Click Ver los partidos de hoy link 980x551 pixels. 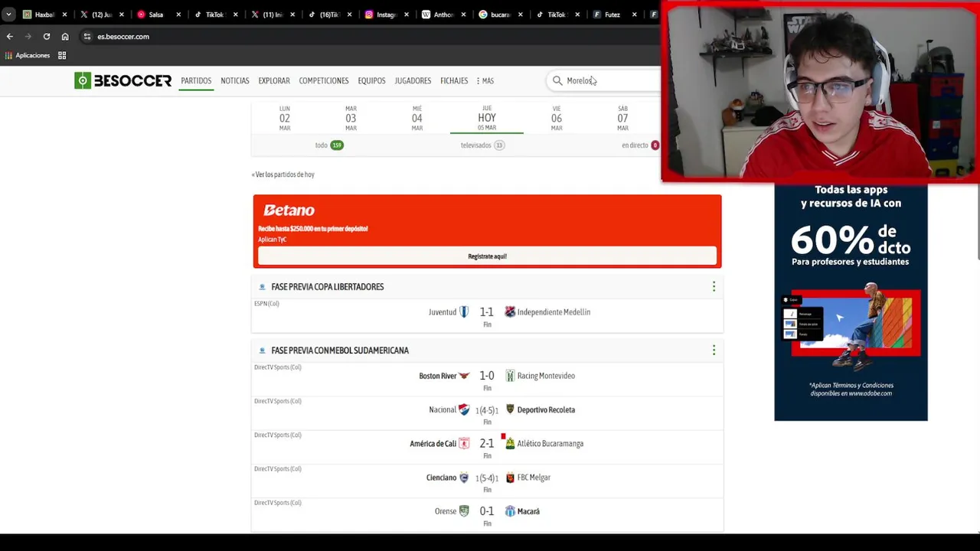tap(283, 174)
